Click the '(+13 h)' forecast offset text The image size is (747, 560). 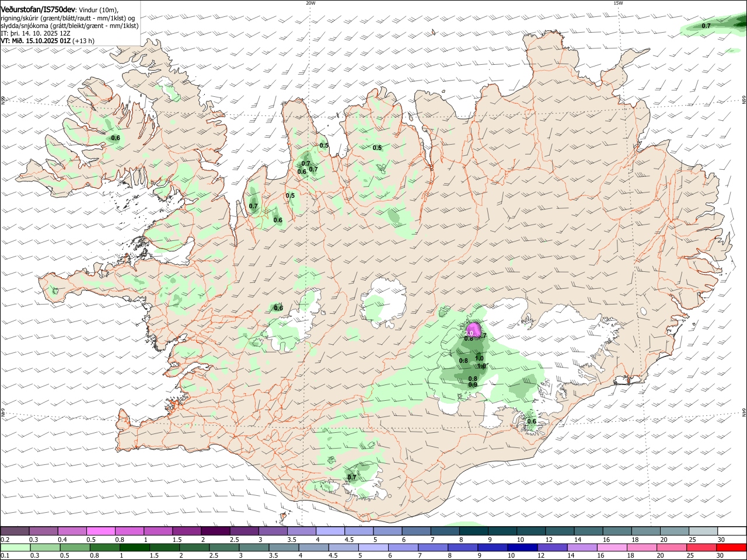coord(83,41)
